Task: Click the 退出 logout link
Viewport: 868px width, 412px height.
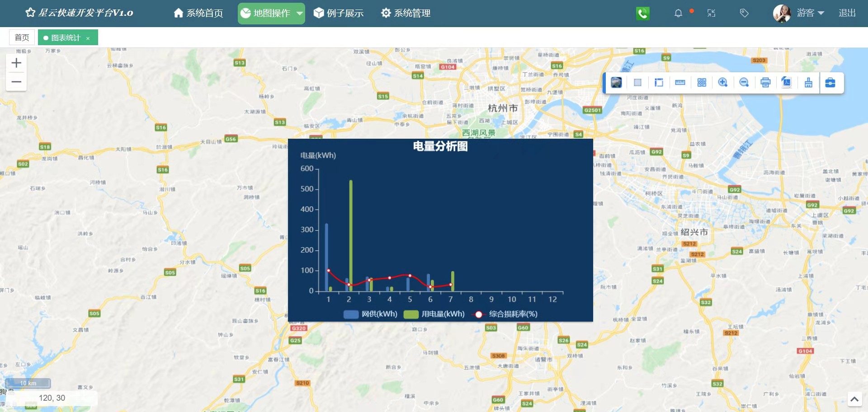Action: [846, 13]
